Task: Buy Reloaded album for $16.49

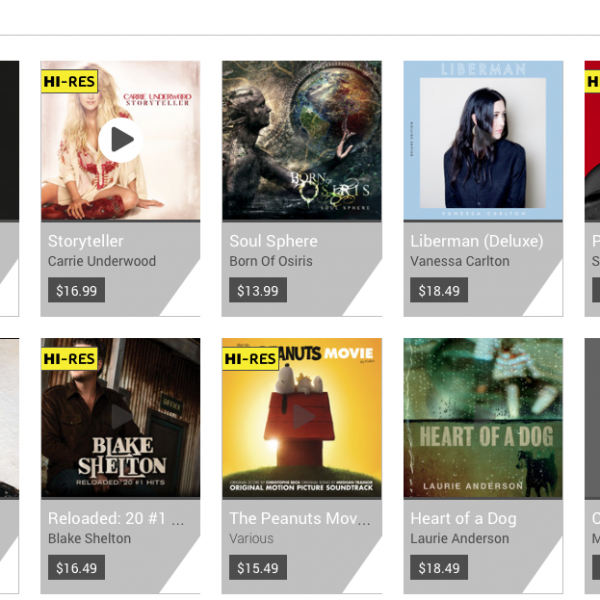Action: 77,567
